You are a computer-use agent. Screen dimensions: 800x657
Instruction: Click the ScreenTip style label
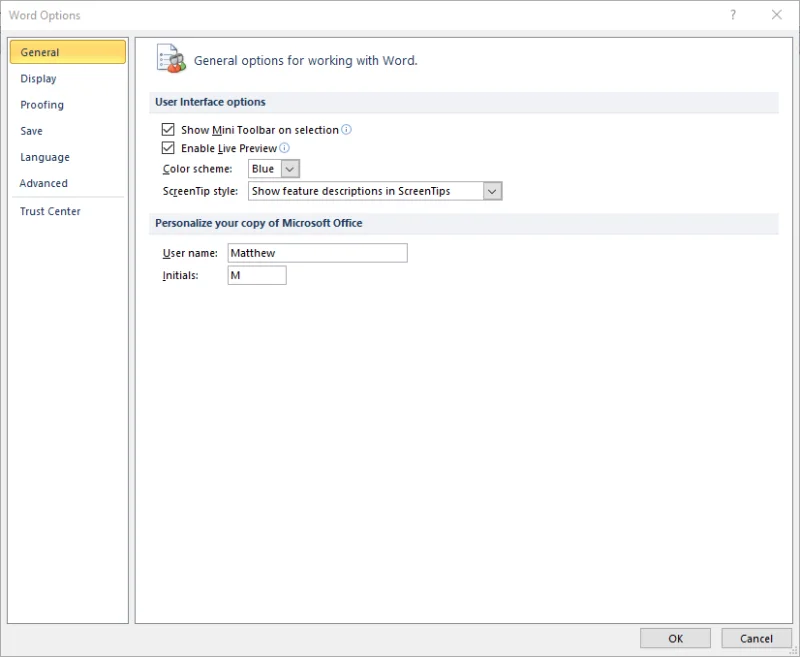click(x=201, y=191)
